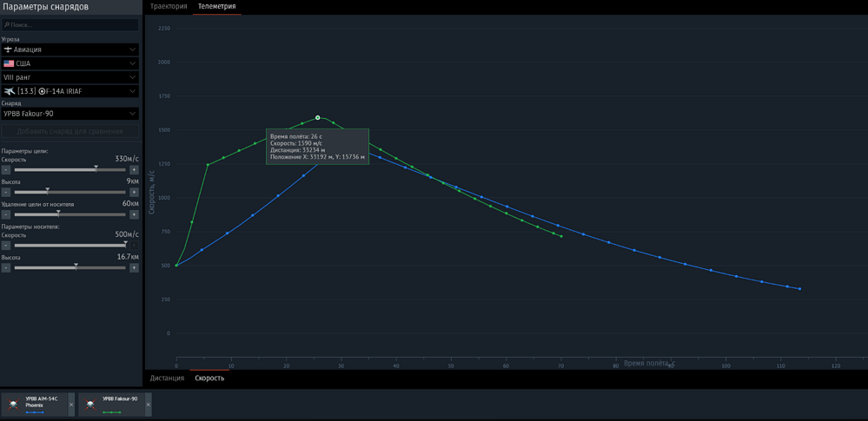
Task: Remove Fakour-90 from comparison
Action: pos(149,405)
